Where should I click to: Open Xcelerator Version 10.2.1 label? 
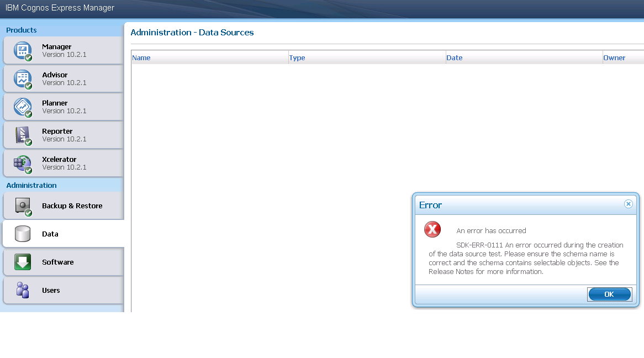[64, 163]
